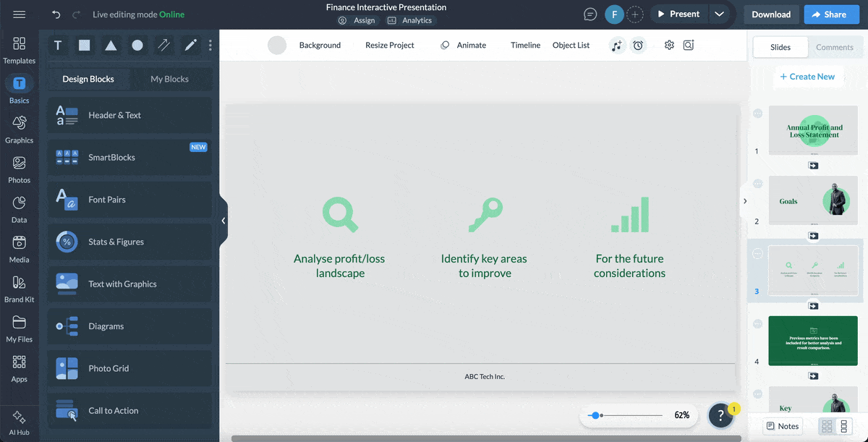Image resolution: width=868 pixels, height=442 pixels.
Task: Select the text tool T icon
Action: [58, 45]
